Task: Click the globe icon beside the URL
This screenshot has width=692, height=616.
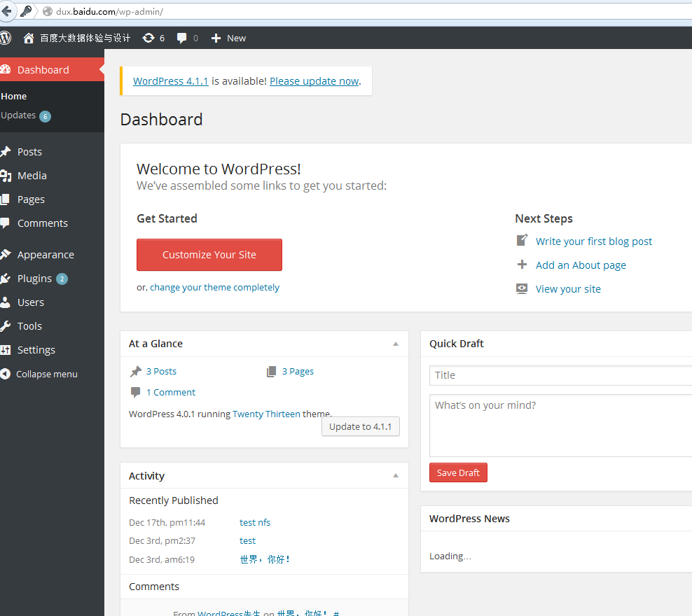Action: pyautogui.click(x=47, y=11)
